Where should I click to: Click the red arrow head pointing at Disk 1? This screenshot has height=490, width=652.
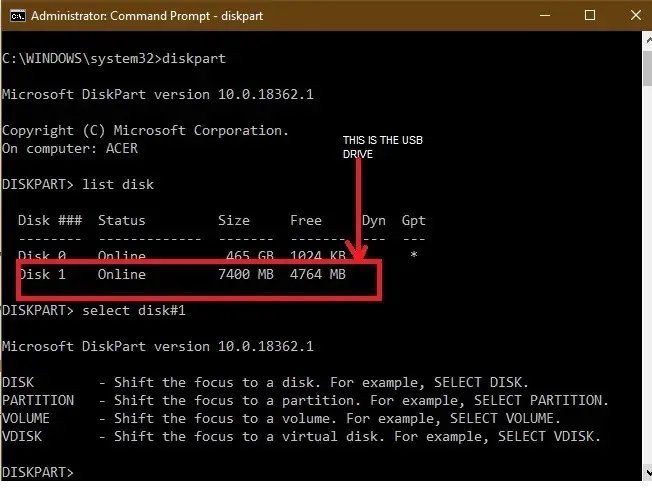pos(358,252)
